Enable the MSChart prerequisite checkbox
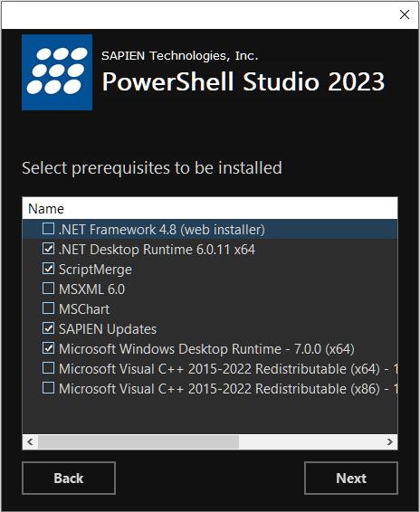This screenshot has width=420, height=512. coord(48,308)
